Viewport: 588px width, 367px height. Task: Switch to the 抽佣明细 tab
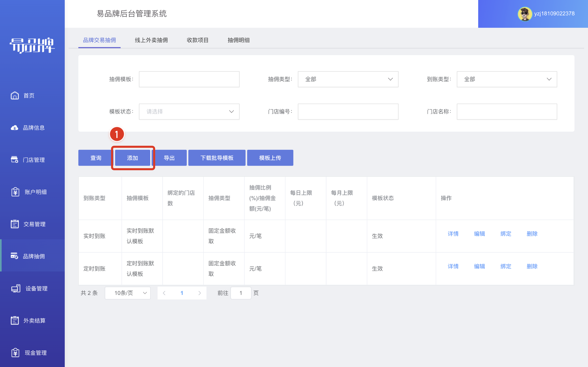[x=238, y=40]
